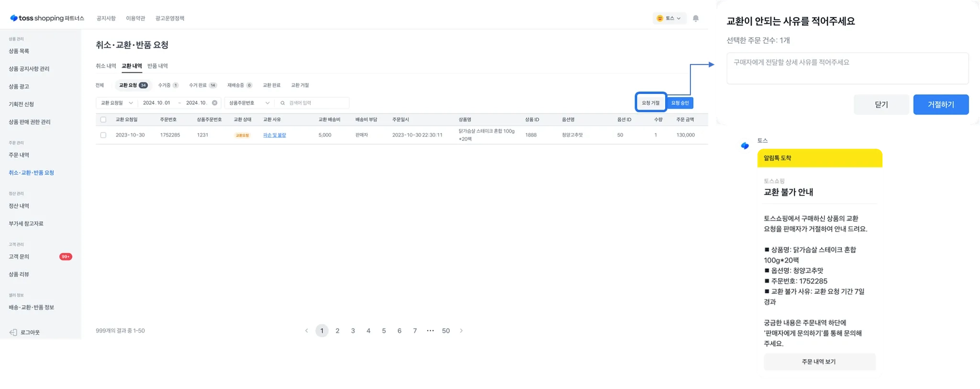Select the 교환 요청 34 filter
Viewport: 980px width, 389px height.
(133, 85)
